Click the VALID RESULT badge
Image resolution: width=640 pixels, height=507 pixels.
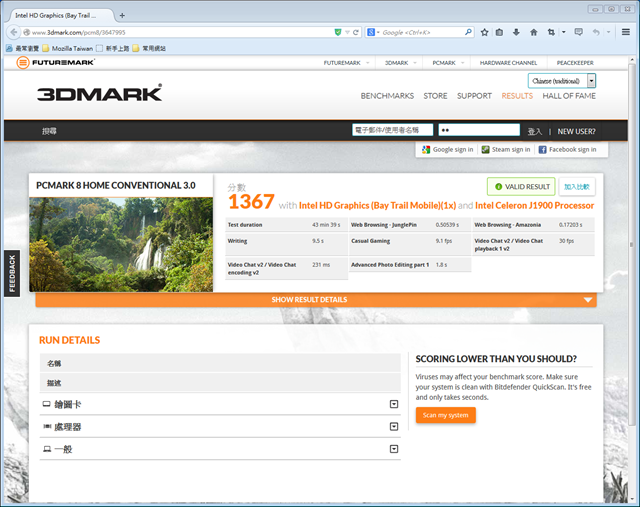[x=521, y=187]
